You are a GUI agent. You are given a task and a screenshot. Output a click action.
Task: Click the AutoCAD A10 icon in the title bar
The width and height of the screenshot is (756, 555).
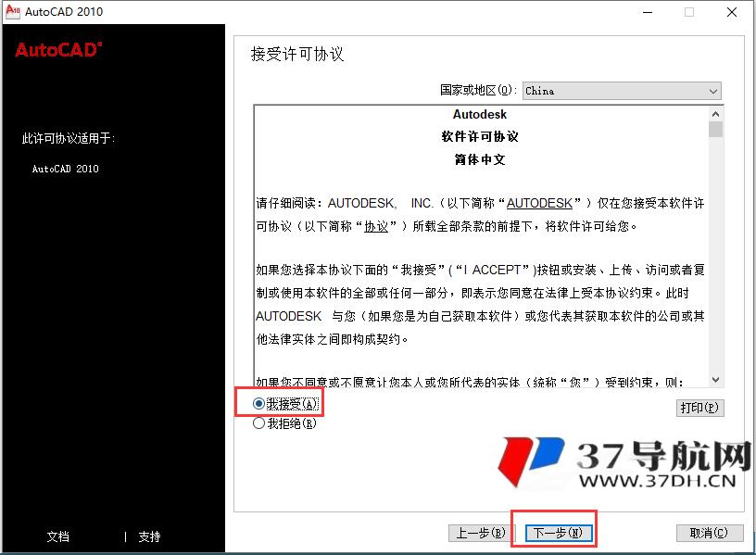click(x=13, y=12)
